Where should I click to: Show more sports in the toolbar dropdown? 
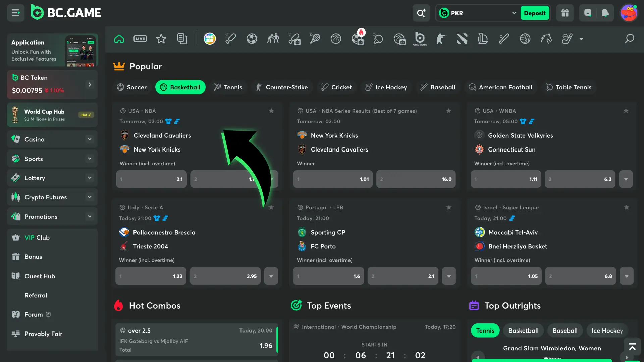581,39
